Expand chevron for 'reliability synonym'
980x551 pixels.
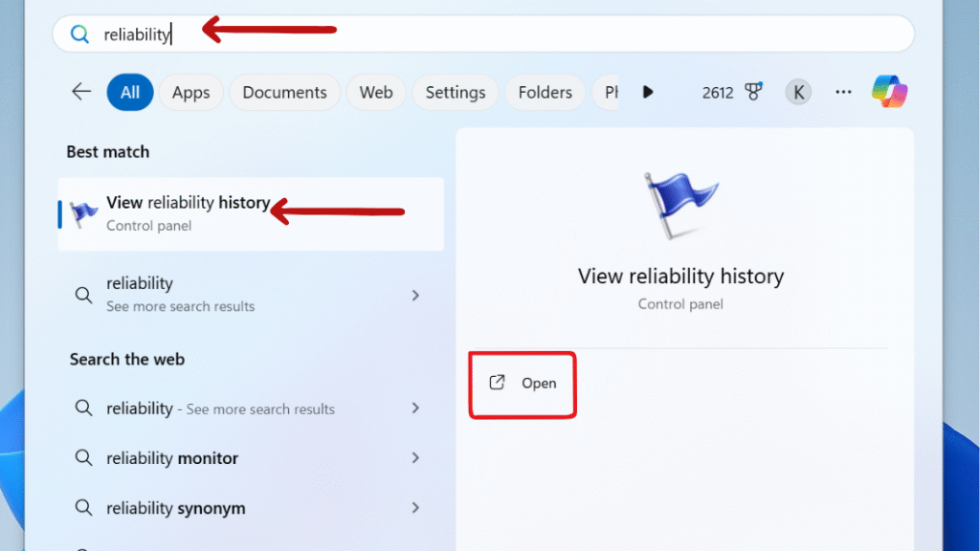(x=415, y=508)
